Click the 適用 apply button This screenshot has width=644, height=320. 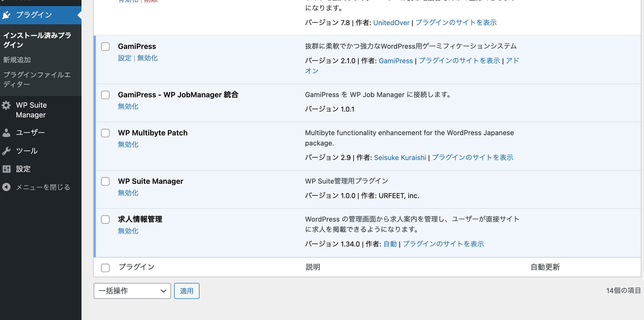(187, 291)
